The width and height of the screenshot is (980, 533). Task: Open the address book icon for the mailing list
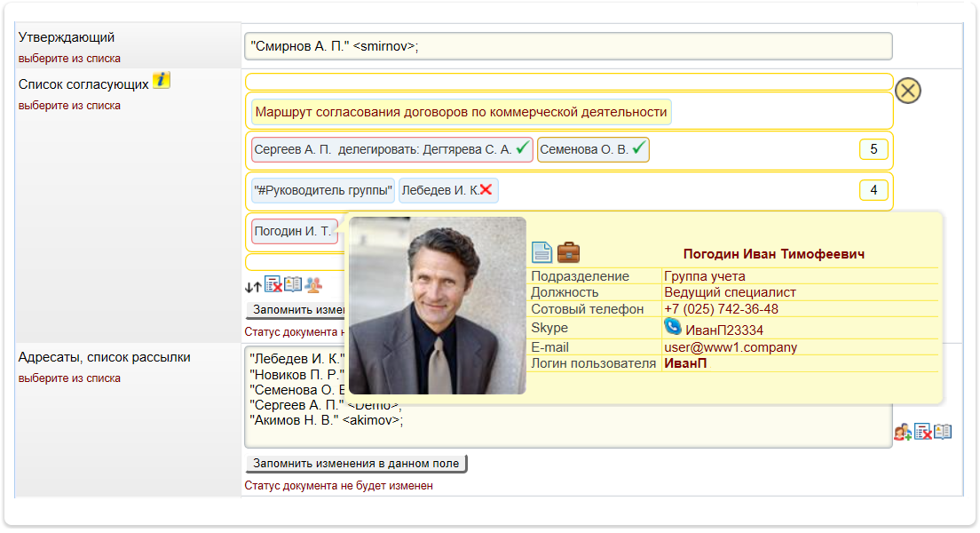[x=943, y=431]
